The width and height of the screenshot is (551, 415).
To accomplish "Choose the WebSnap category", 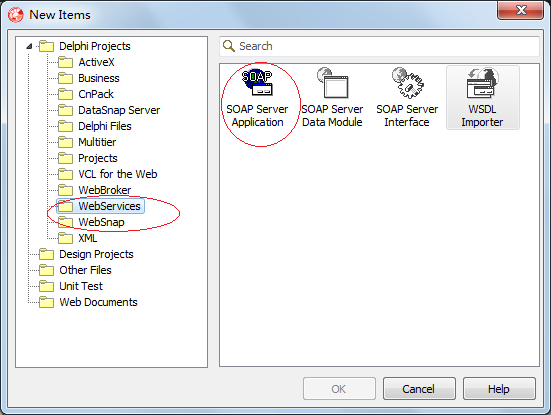I will pos(101,222).
